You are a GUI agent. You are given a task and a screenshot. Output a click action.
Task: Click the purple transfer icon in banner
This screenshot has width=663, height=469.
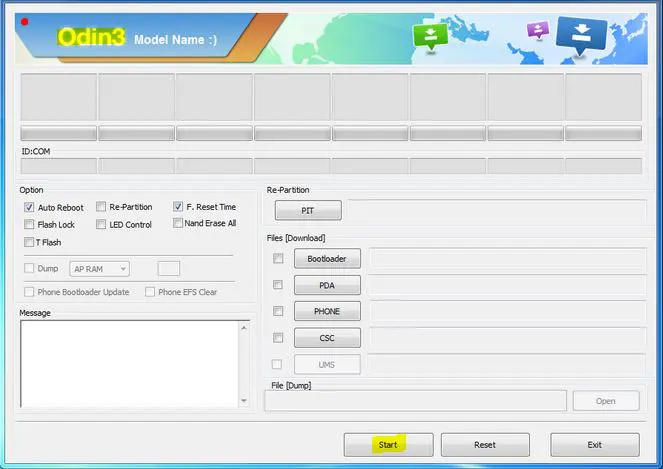point(538,30)
